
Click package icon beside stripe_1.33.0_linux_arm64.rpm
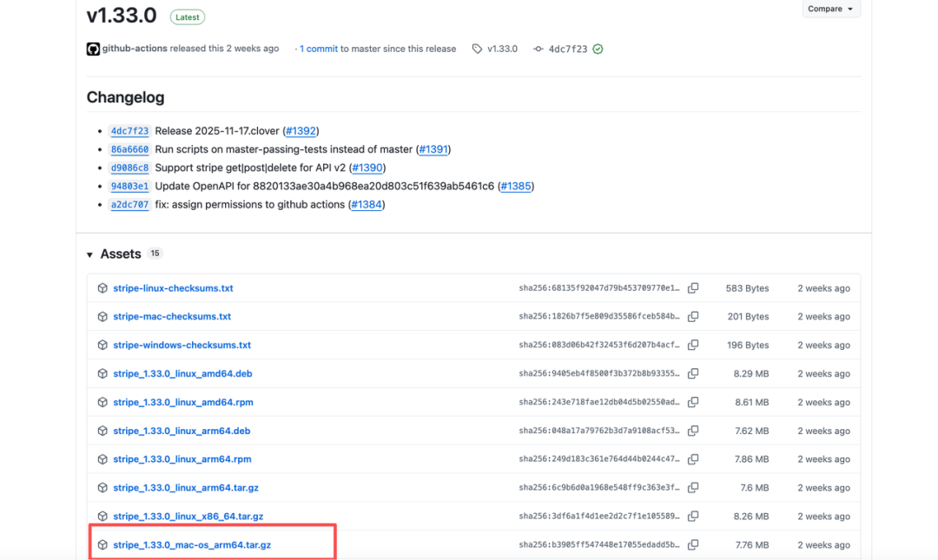pyautogui.click(x=102, y=459)
